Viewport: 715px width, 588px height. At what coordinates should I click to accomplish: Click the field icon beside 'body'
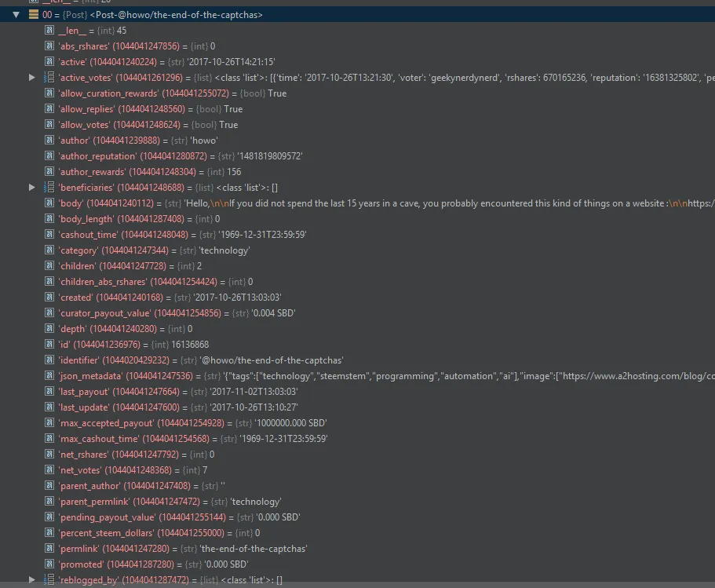[49, 203]
